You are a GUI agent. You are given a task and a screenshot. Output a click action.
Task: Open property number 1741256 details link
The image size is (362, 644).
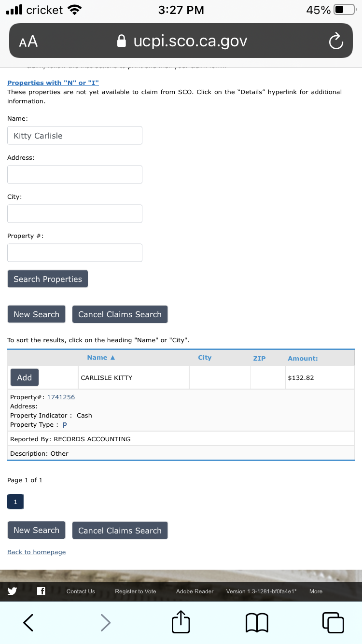point(61,397)
